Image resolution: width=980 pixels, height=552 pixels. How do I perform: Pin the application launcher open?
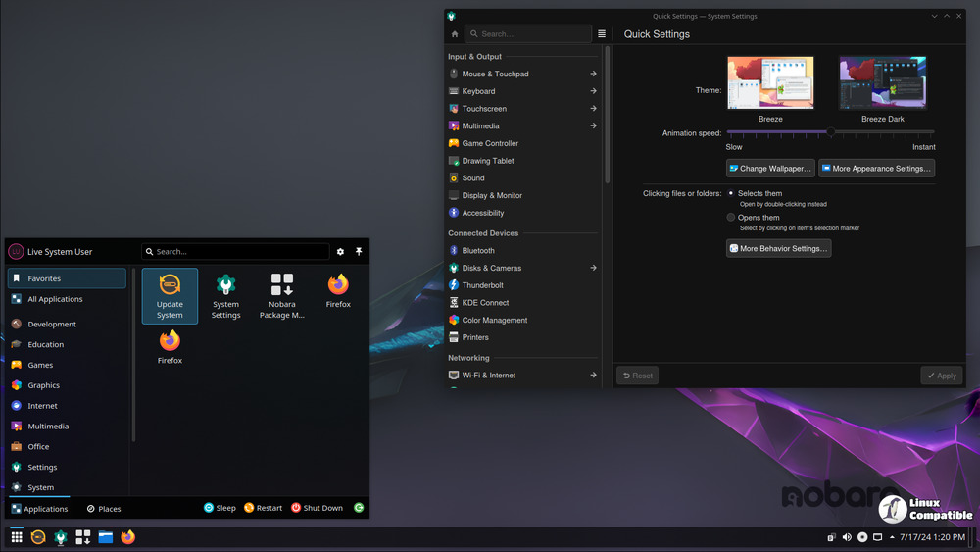tap(359, 252)
